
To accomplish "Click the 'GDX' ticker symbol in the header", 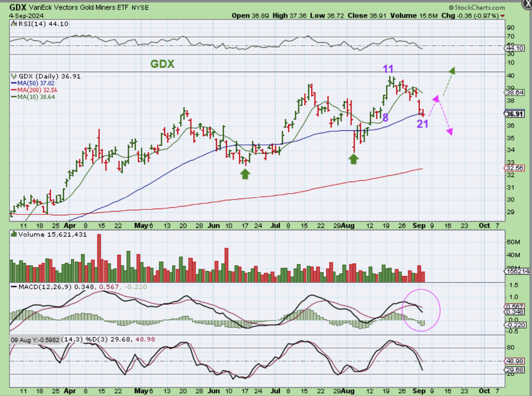I will point(18,7).
